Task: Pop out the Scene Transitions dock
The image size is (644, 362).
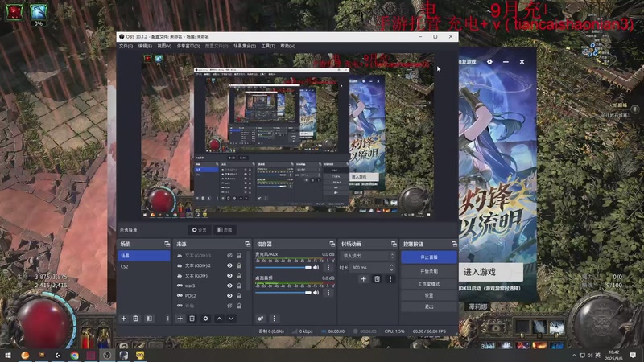Action: click(x=394, y=244)
